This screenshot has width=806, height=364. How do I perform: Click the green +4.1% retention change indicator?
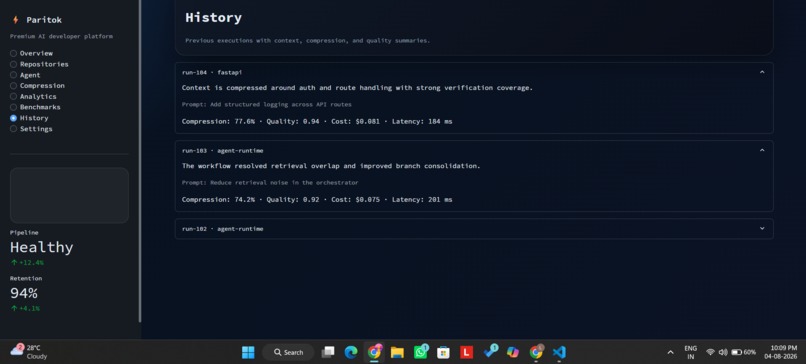[x=25, y=308]
